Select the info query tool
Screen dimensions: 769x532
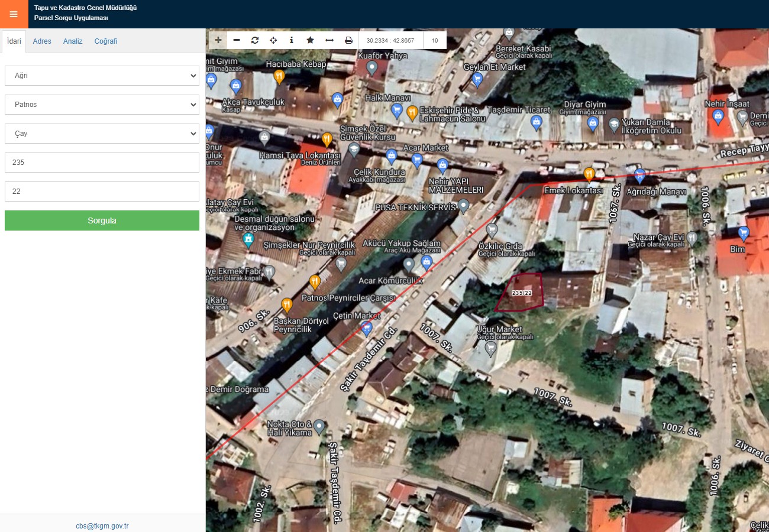[x=292, y=40]
